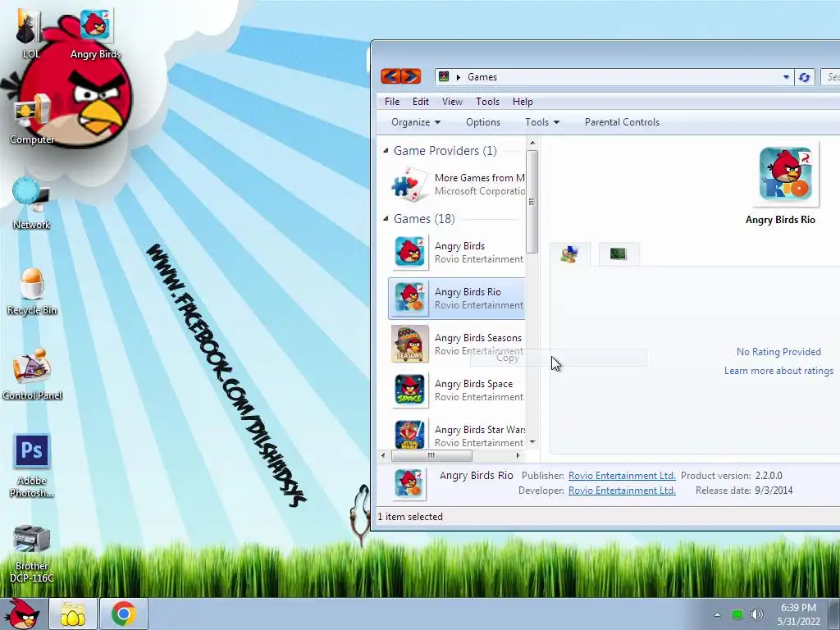Open Parental Controls
This screenshot has width=840, height=630.
622,122
